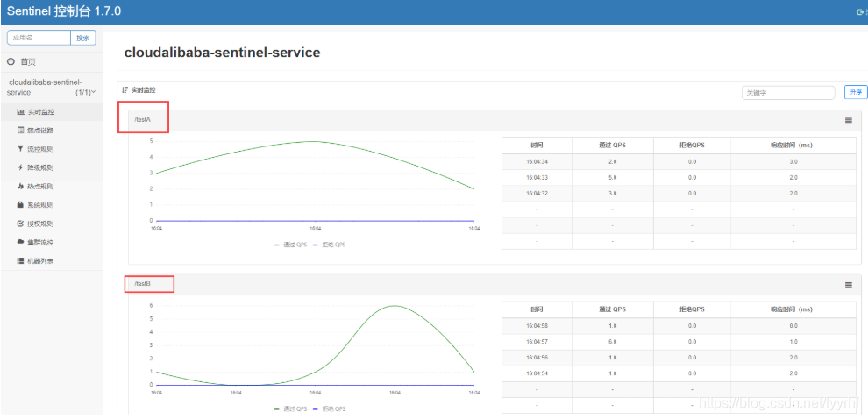
Task: Collapse cloudalibaba-sentinel-service app chevron
Action: click(x=94, y=92)
